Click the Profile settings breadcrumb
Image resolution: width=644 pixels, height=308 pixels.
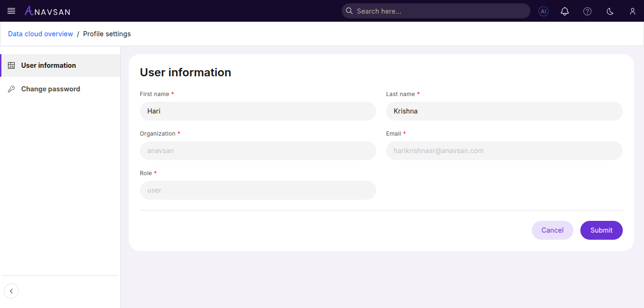coord(107,33)
